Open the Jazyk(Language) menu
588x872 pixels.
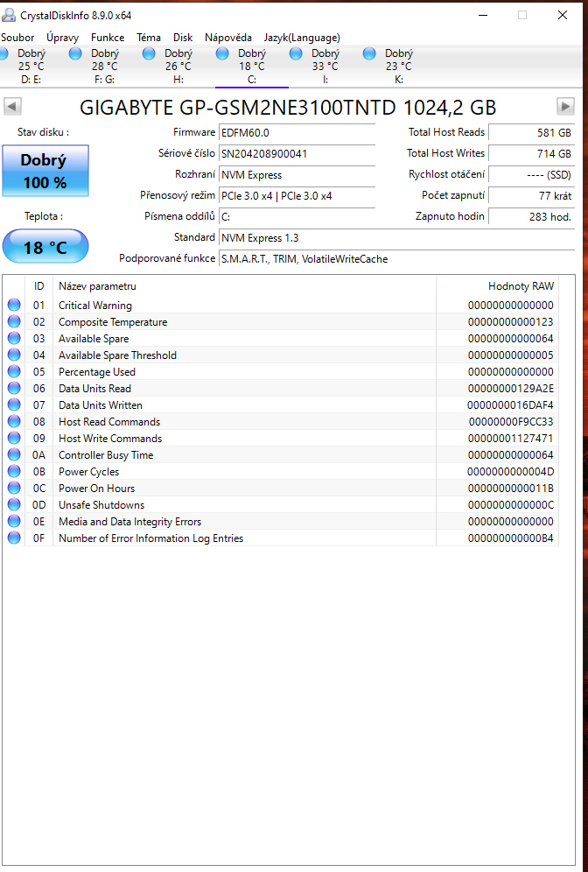tap(302, 38)
